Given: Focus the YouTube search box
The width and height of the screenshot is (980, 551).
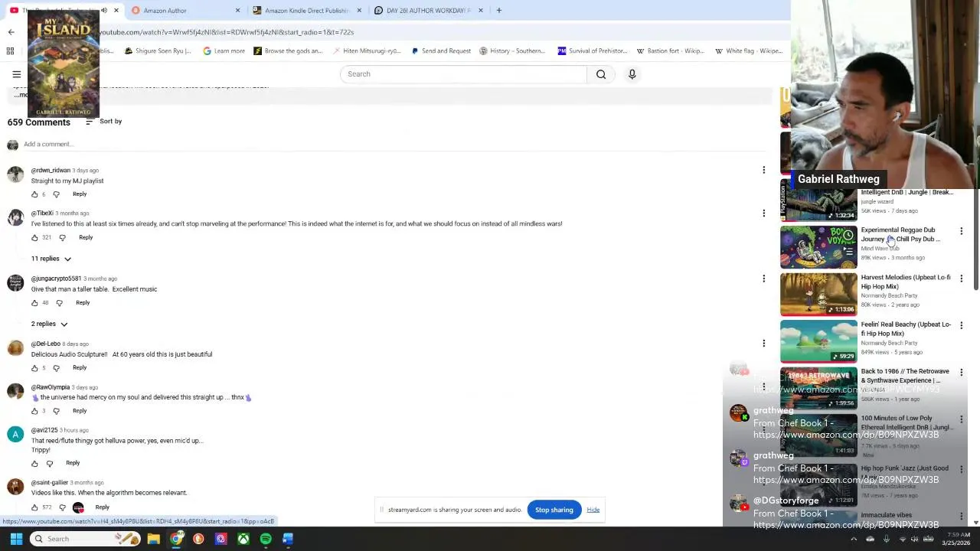Looking at the screenshot, I should [463, 74].
